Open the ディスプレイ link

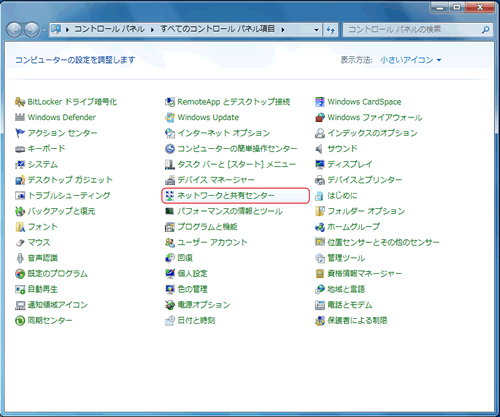tap(350, 164)
